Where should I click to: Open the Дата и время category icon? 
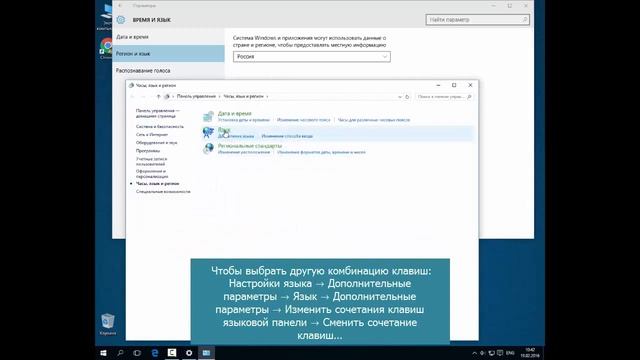tap(208, 116)
